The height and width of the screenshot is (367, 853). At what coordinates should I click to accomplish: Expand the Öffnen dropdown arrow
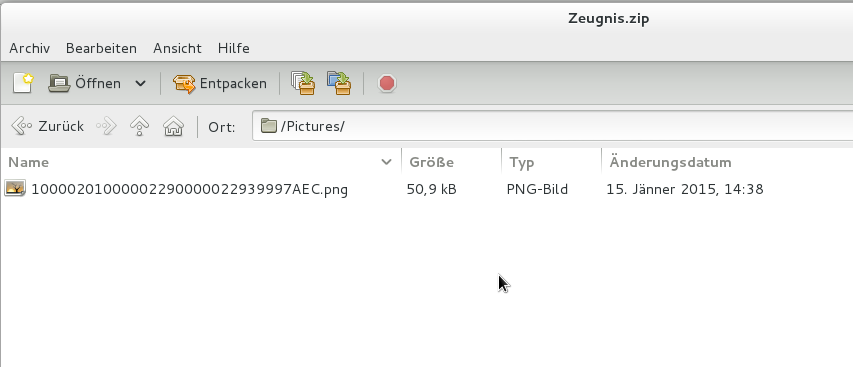pyautogui.click(x=140, y=83)
